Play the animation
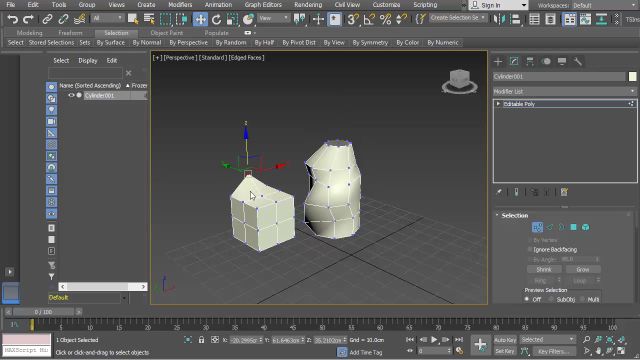Screen dimensions: 640x360 tap(434, 340)
